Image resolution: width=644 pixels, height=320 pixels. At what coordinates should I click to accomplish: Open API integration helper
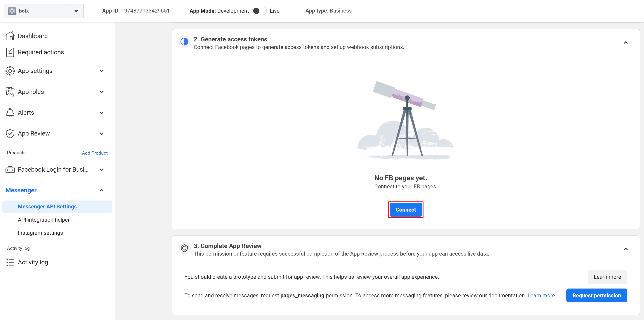tap(44, 220)
